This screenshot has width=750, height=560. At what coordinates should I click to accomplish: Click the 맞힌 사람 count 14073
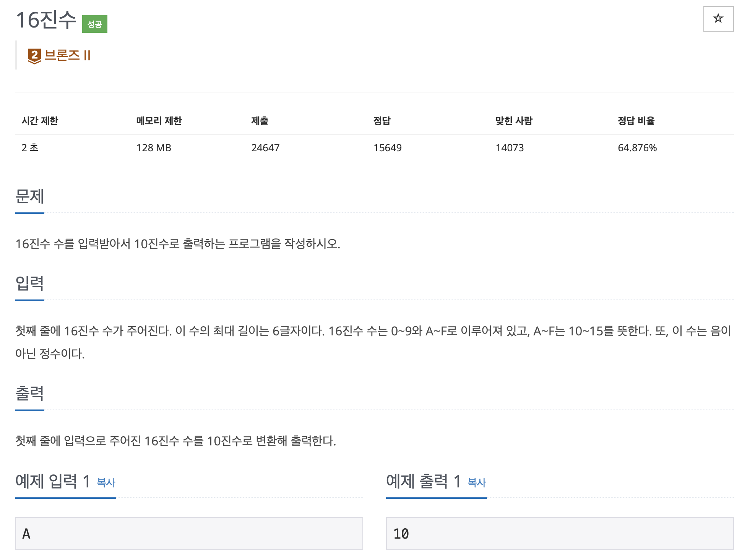509,148
